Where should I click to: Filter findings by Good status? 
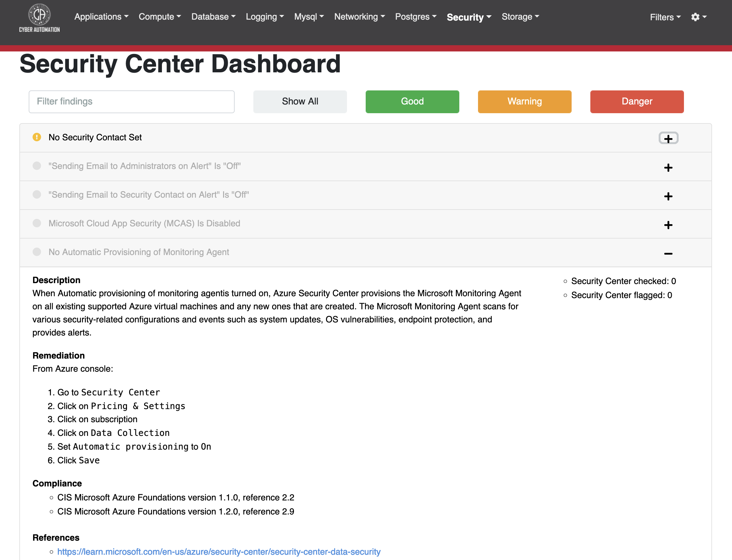(x=412, y=101)
